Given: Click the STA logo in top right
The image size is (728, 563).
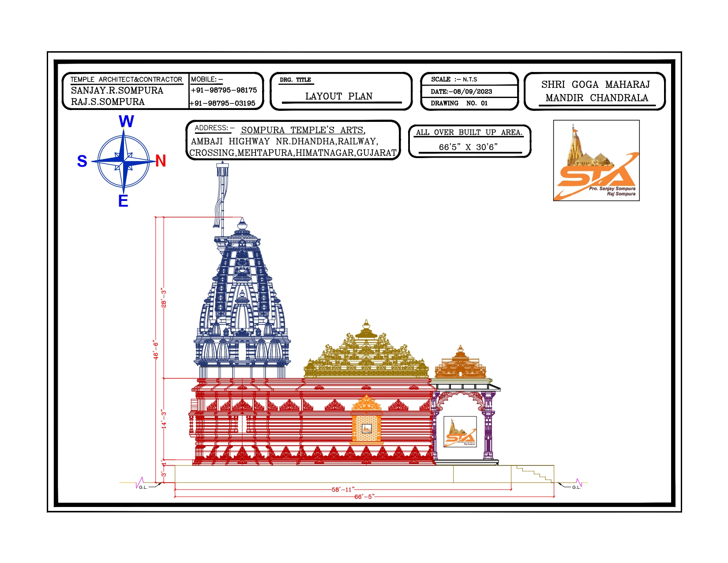Looking at the screenshot, I should [596, 161].
